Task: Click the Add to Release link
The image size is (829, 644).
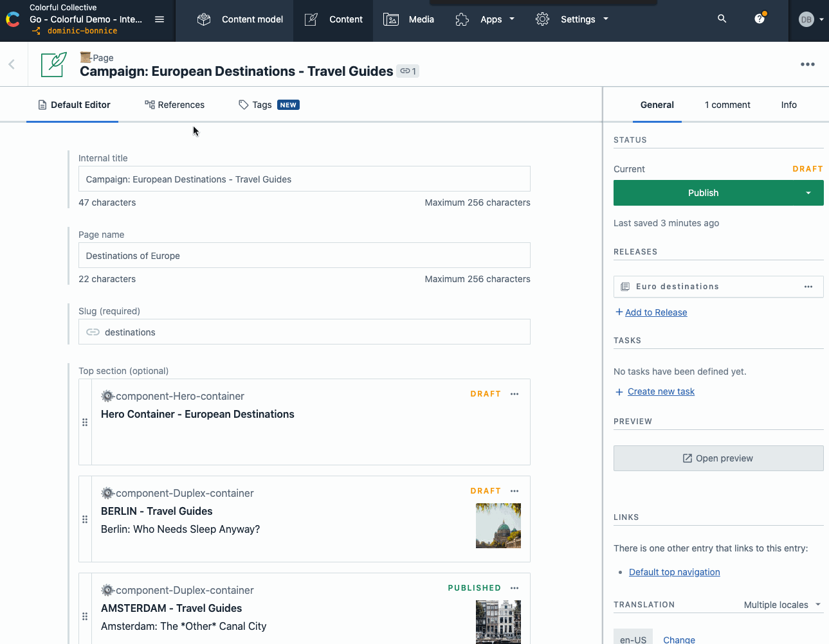Action: click(x=656, y=312)
